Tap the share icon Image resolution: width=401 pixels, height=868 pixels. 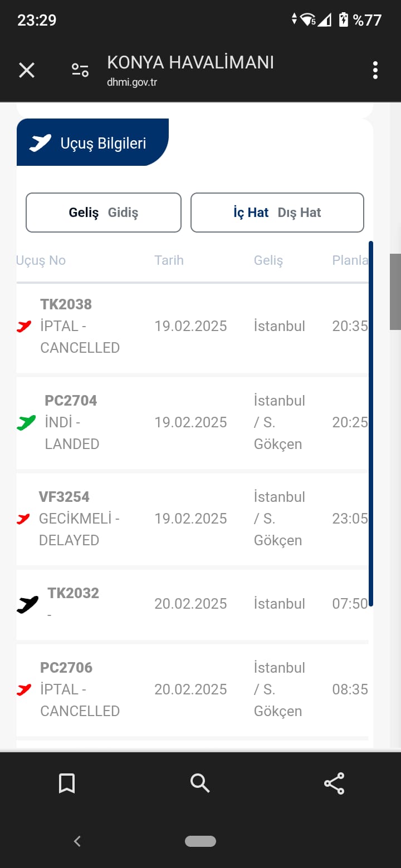pos(334,783)
